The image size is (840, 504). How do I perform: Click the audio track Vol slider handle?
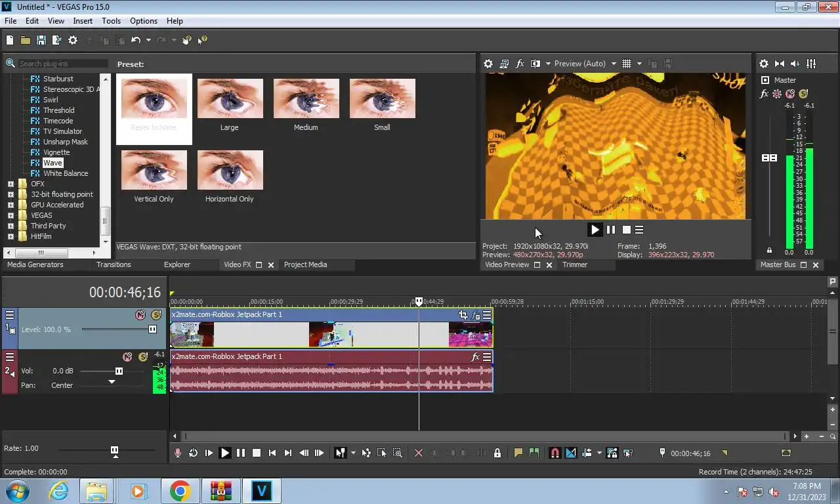[119, 371]
